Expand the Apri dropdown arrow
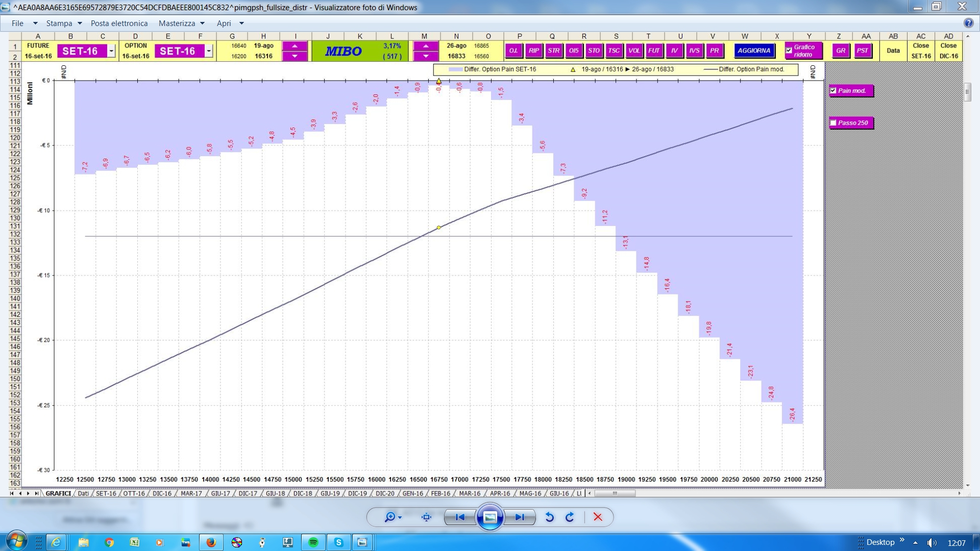 [x=242, y=23]
